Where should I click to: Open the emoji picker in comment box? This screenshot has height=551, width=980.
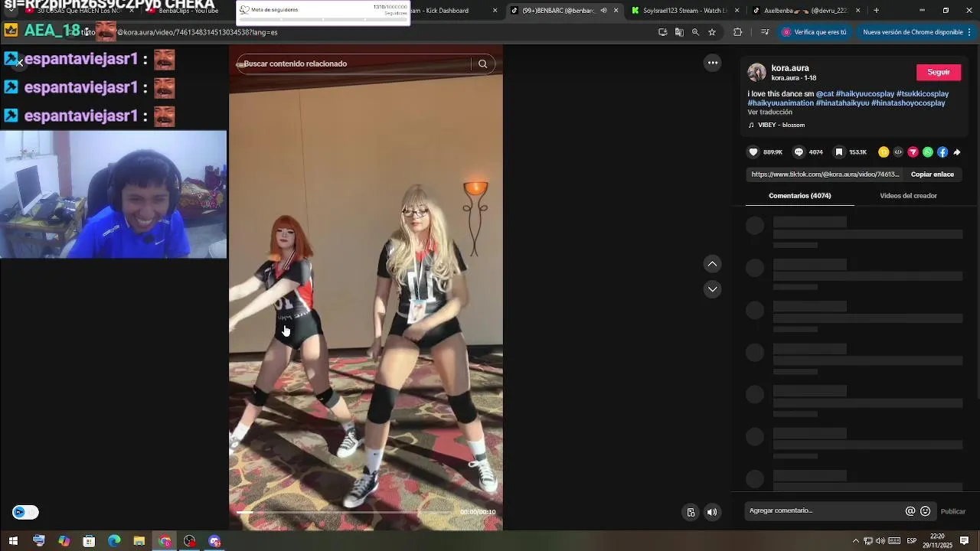pyautogui.click(x=926, y=511)
